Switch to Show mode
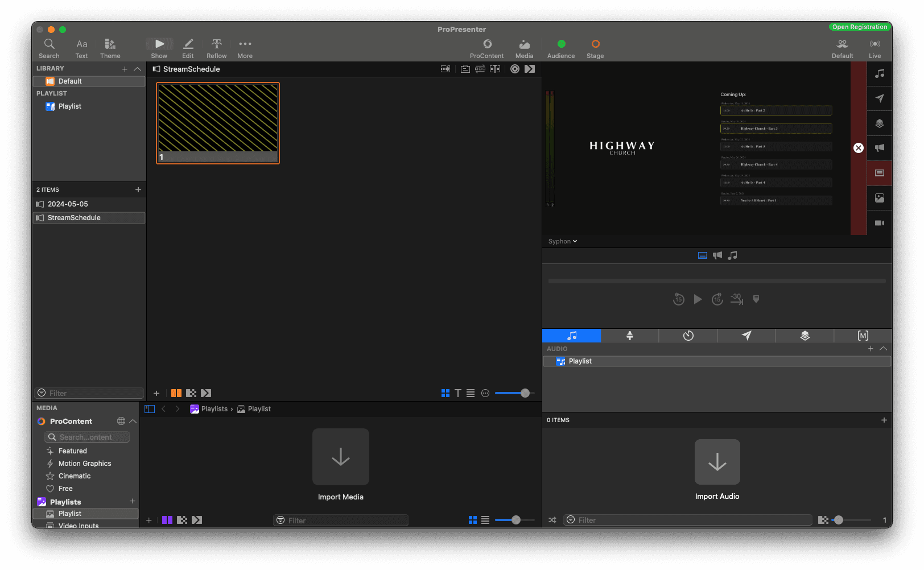The width and height of the screenshot is (924, 570). [159, 48]
